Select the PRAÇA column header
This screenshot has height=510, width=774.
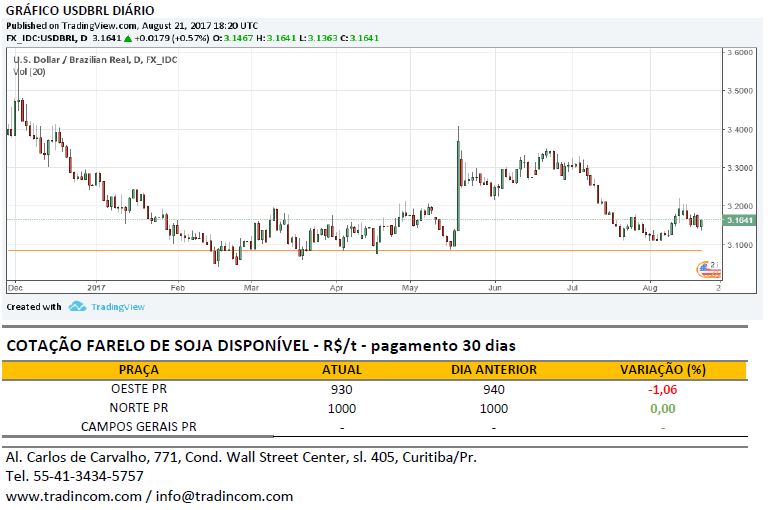pyautogui.click(x=138, y=370)
